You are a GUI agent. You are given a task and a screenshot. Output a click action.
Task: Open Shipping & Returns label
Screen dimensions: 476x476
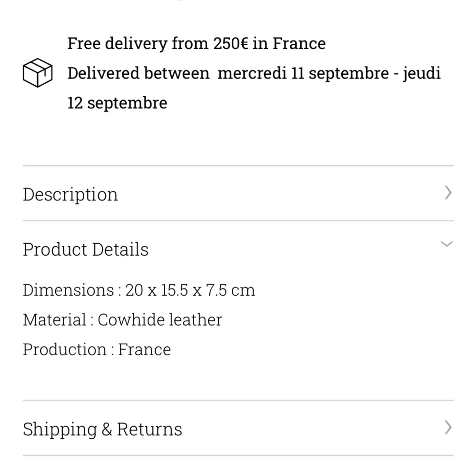coord(102,429)
